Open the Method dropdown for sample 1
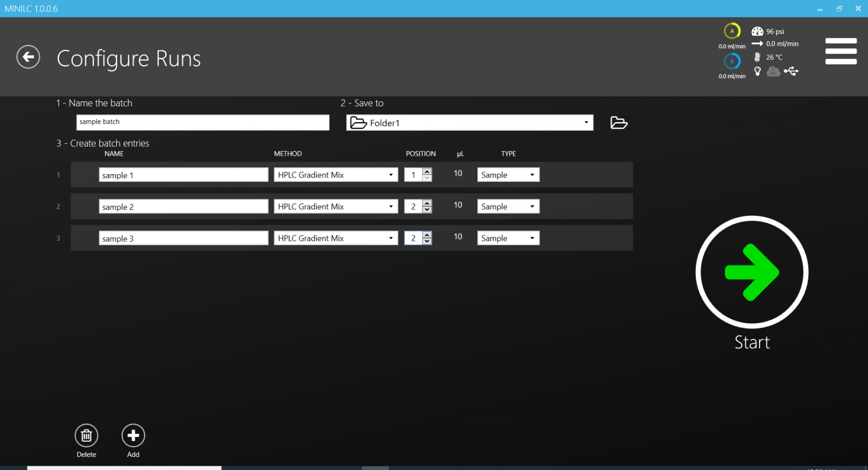This screenshot has width=868, height=470. (391, 175)
